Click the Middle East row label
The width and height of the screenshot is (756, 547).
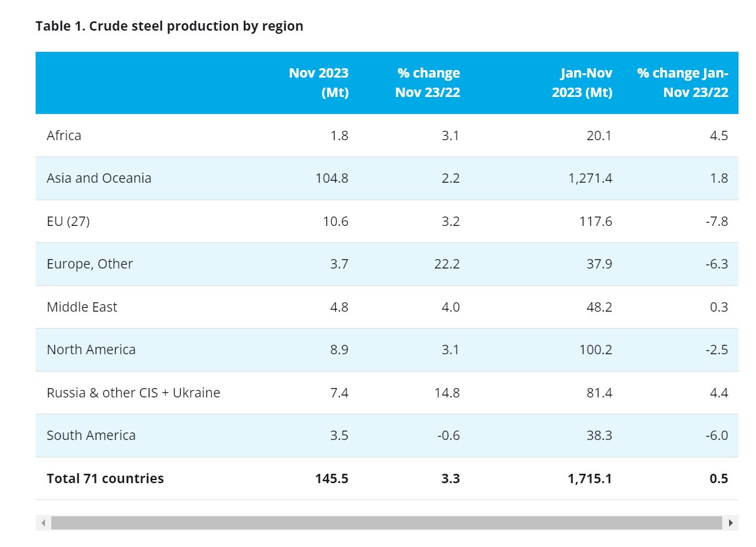82,307
